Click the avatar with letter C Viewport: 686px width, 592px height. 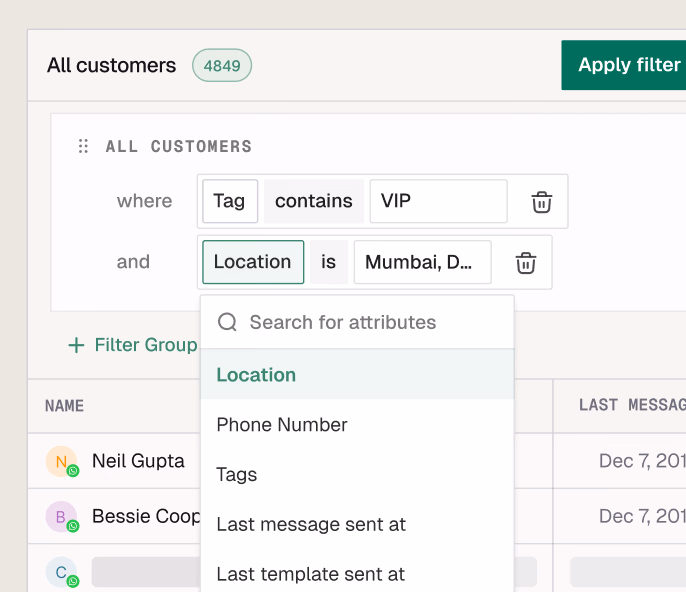coord(60,572)
